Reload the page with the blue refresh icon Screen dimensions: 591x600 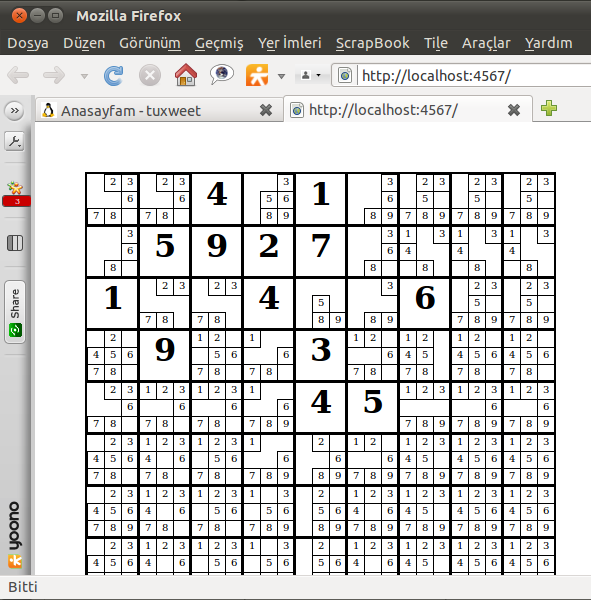pyautogui.click(x=114, y=75)
